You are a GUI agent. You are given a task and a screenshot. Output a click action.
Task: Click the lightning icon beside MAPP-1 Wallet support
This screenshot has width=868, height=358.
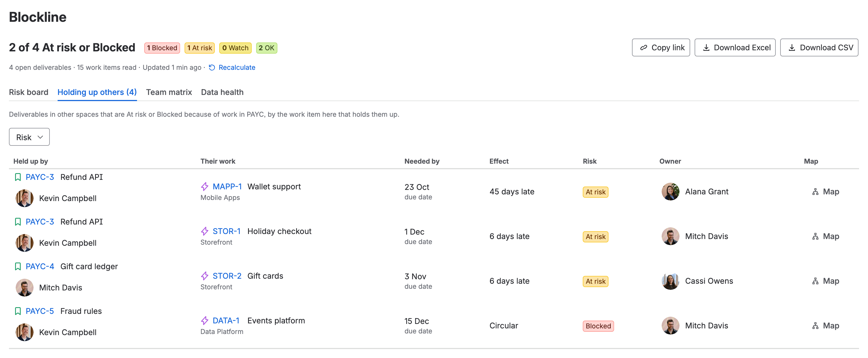coord(204,187)
